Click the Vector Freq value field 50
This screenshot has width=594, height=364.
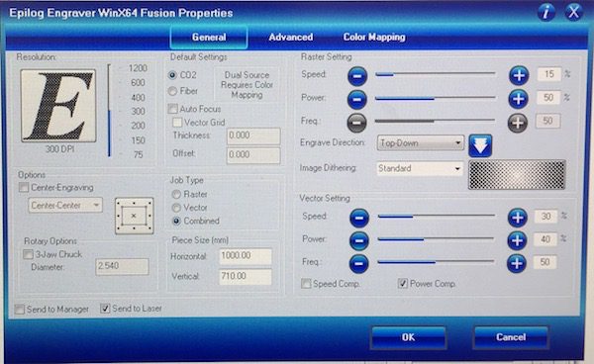click(544, 262)
